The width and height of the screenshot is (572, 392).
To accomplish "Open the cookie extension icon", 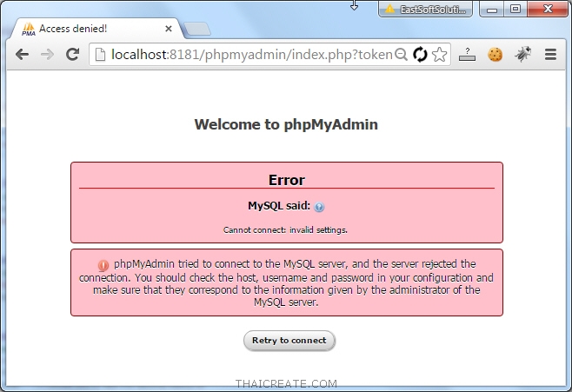I will click(x=495, y=55).
